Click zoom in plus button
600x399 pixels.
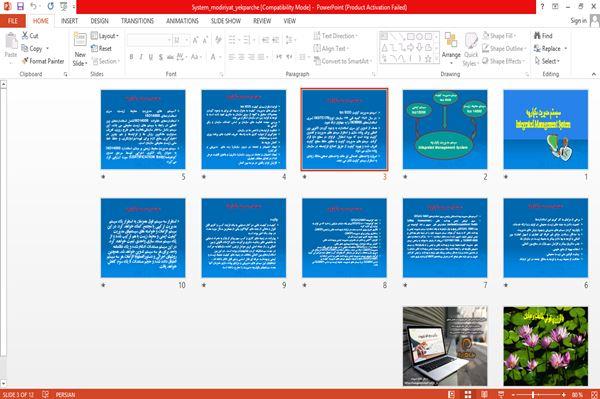[563, 394]
